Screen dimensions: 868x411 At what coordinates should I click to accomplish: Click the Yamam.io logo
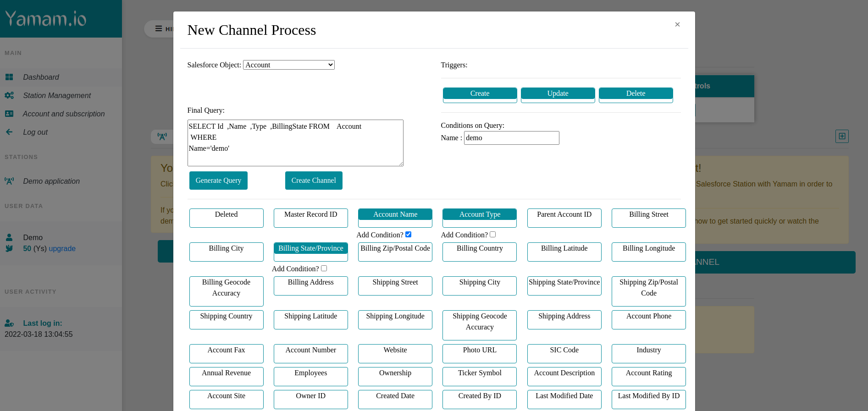[x=46, y=19]
